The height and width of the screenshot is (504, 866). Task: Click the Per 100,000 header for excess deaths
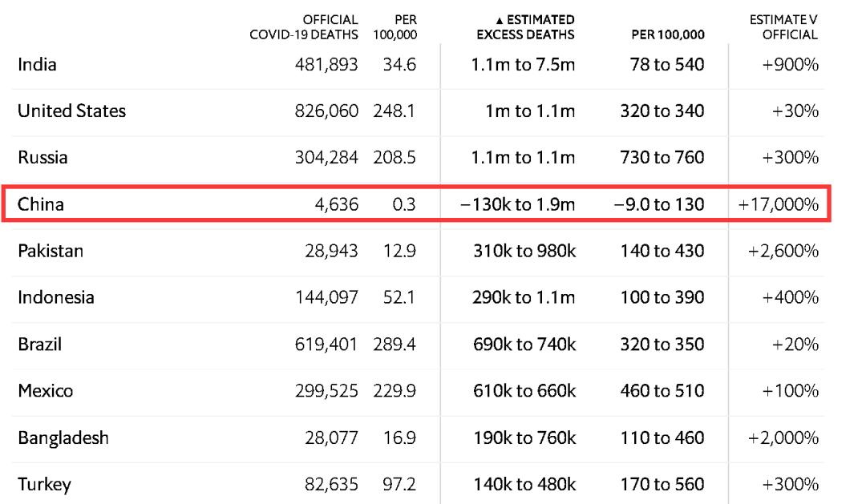[668, 34]
